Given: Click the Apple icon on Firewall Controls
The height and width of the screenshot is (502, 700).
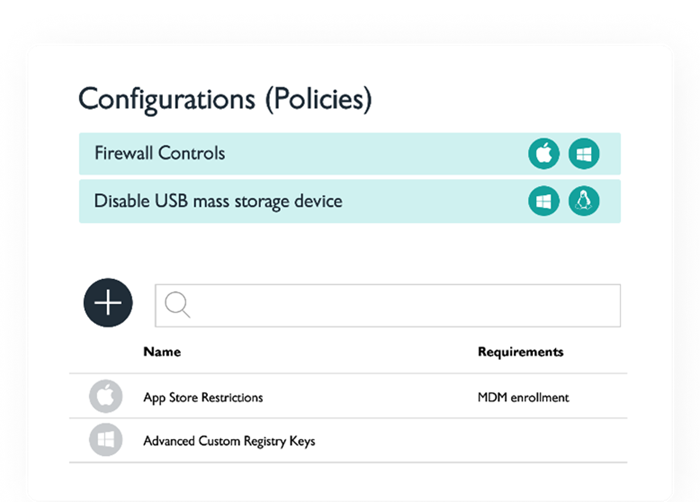Looking at the screenshot, I should click(x=544, y=154).
